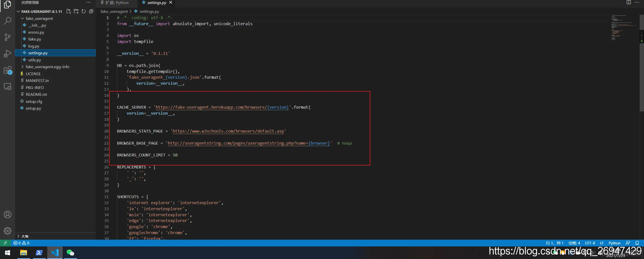The width and height of the screenshot is (644, 259).
Task: Click the REPLACEMENTS = { line
Action: point(136,167)
